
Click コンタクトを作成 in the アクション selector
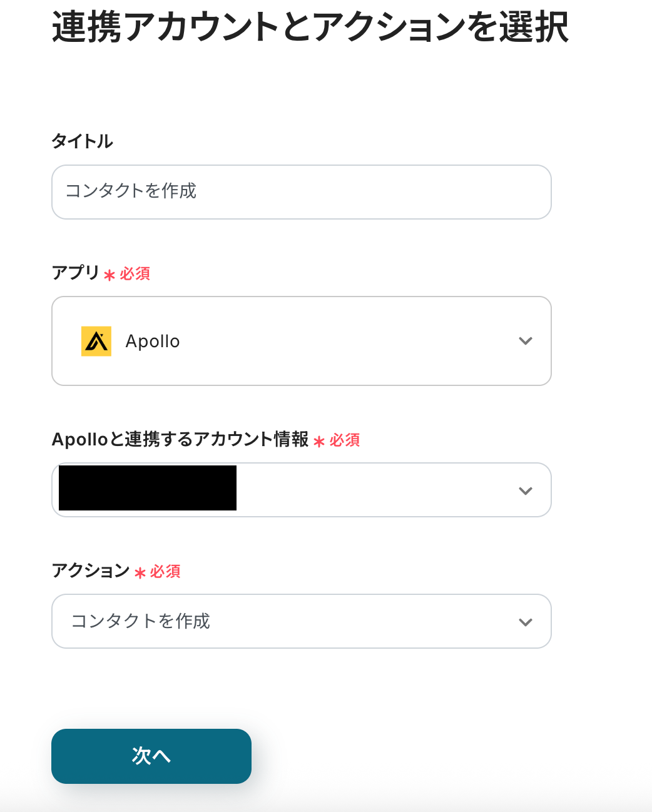coord(141,621)
